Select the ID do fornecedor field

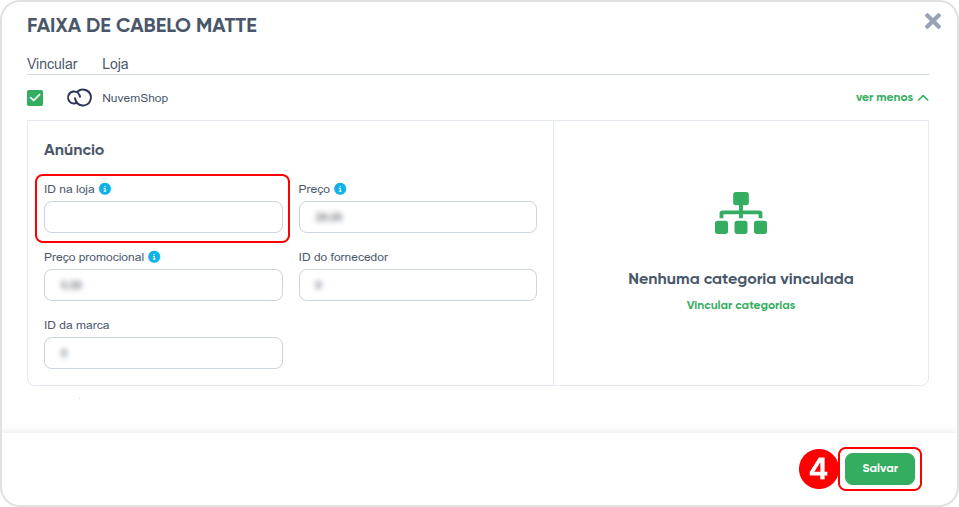[x=418, y=285]
